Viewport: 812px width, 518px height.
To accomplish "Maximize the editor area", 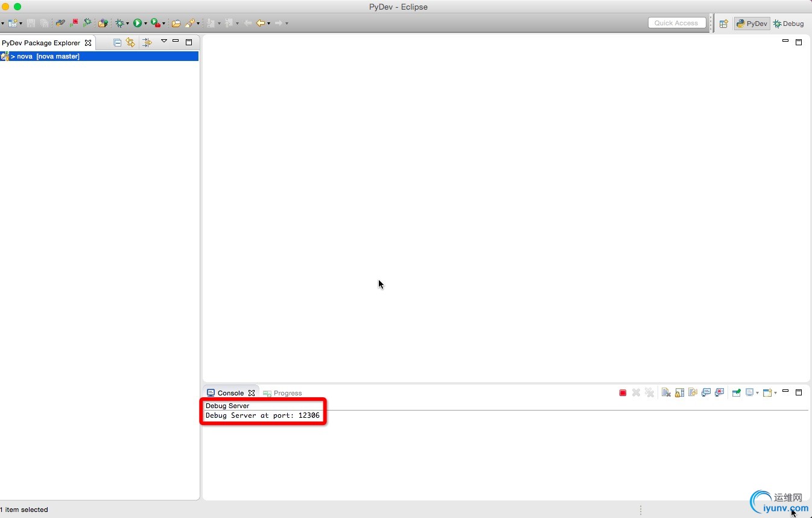I will coord(799,42).
